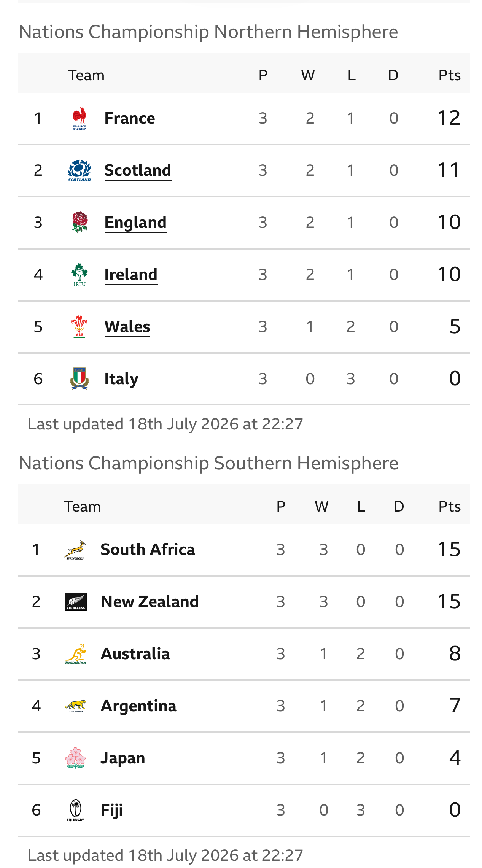Click the Japan cherry blossom crest

coord(75,758)
